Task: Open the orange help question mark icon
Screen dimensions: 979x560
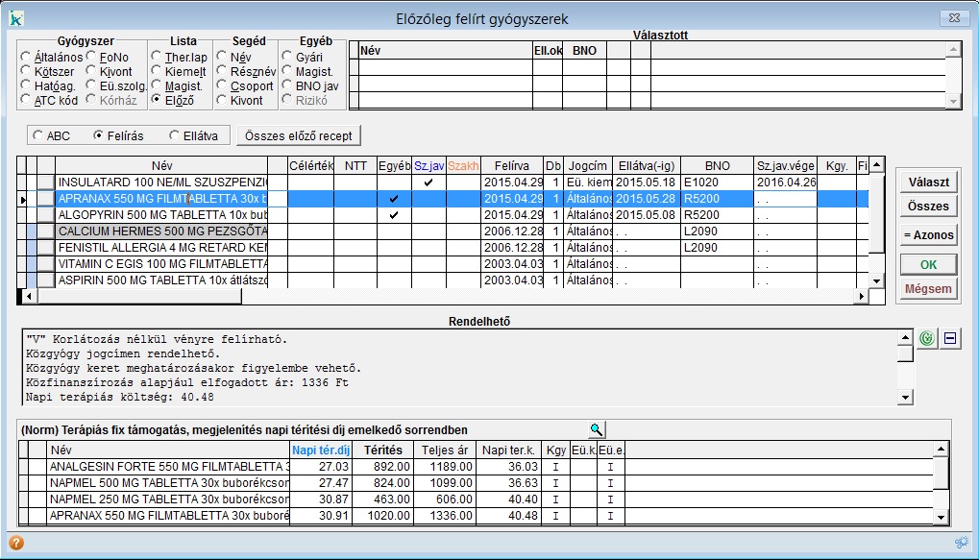Action: coord(16,543)
